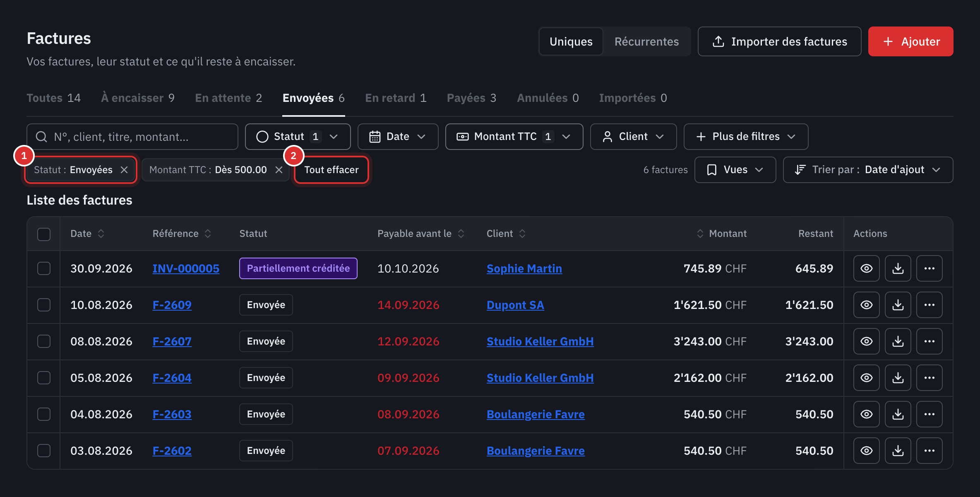Select the Récurrentes invoice type
Image resolution: width=980 pixels, height=497 pixels.
click(x=646, y=41)
